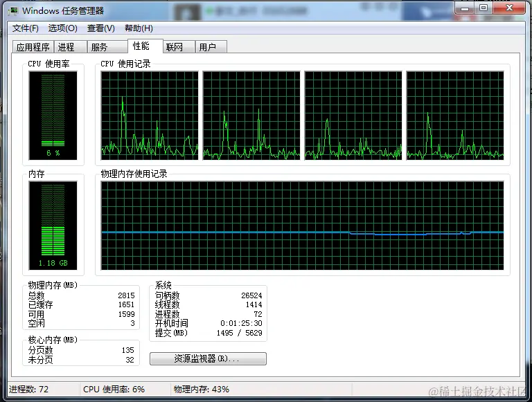Click the 物理内存(MB) group label

click(53, 285)
